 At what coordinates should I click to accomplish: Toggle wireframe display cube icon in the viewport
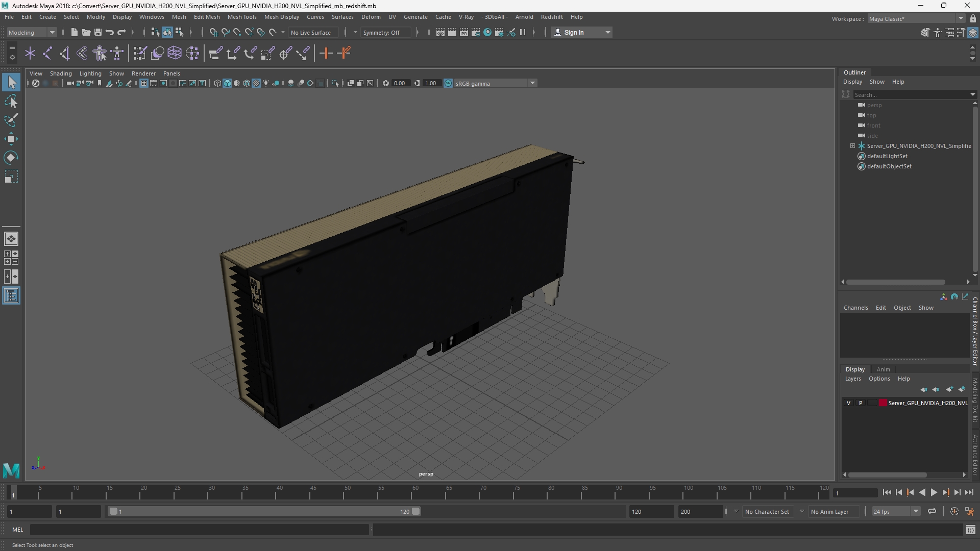217,83
